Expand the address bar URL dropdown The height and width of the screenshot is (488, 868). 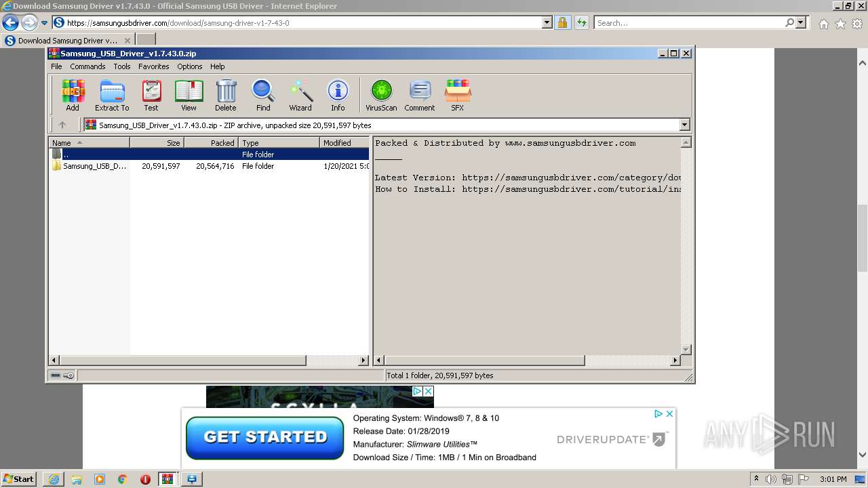[x=547, y=23]
